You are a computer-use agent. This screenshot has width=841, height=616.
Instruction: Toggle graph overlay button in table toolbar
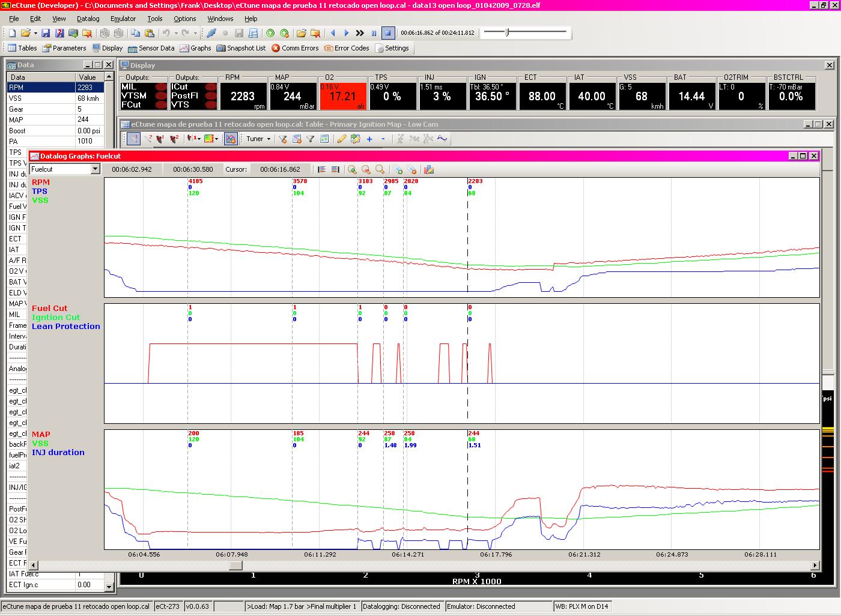pyautogui.click(x=231, y=139)
